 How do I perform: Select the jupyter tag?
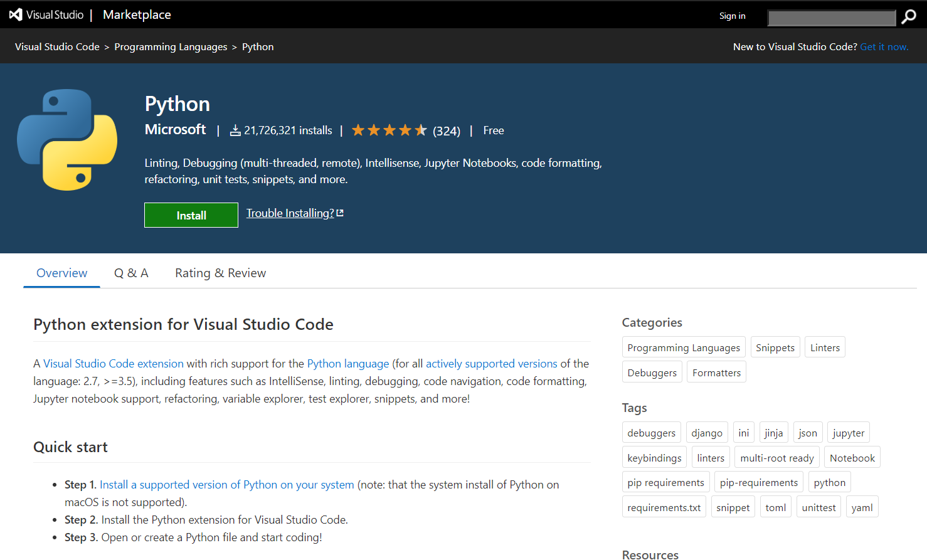click(848, 432)
